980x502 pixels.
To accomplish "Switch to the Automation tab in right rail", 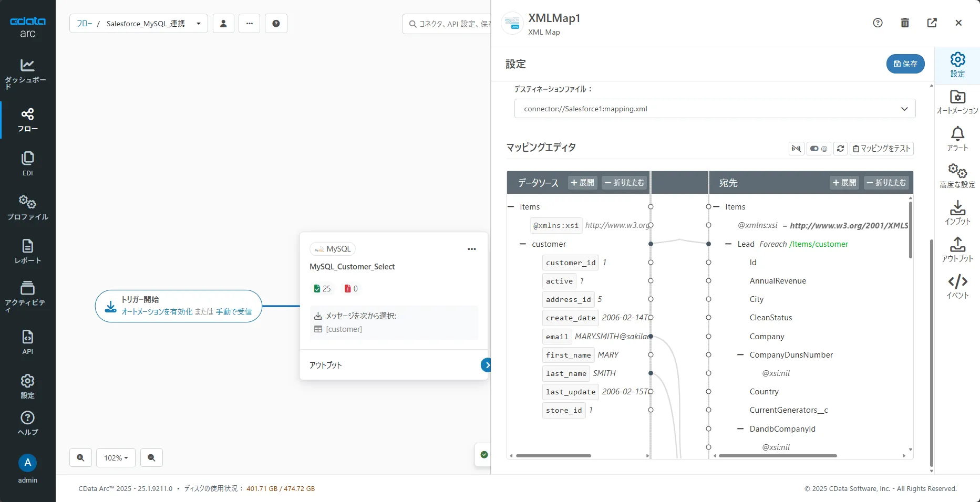I will pos(957,102).
